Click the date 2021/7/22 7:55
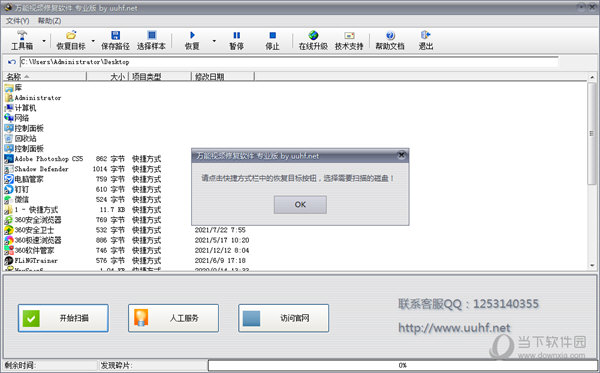This screenshot has width=600, height=373. click(x=220, y=230)
